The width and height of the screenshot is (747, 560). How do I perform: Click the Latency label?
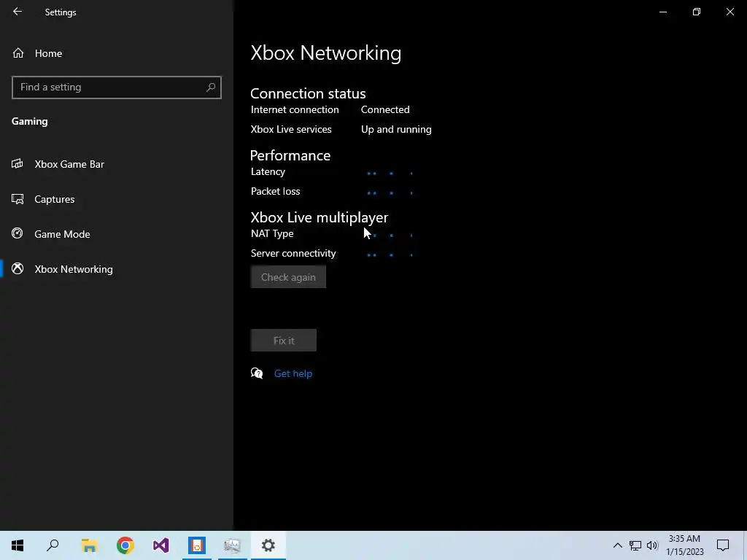(x=268, y=172)
